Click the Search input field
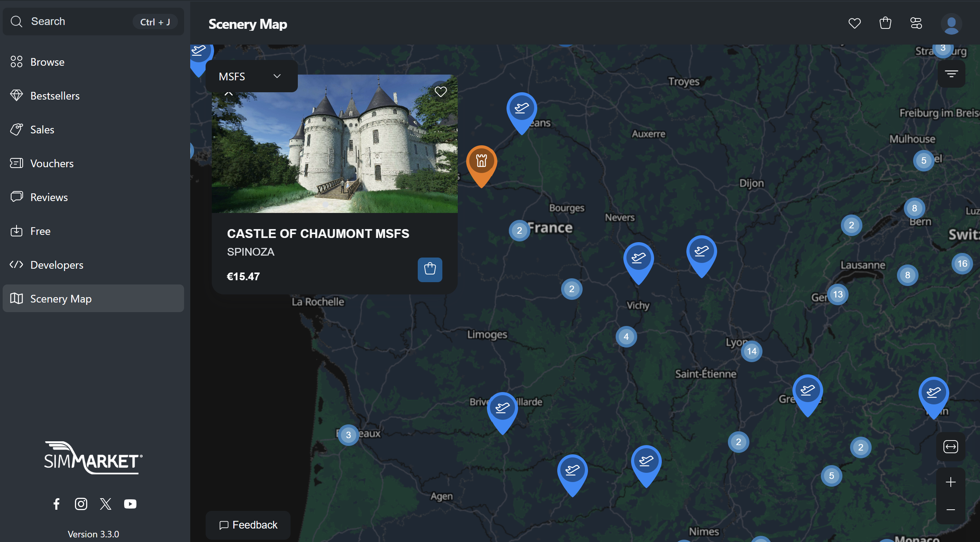The height and width of the screenshot is (542, 980). click(77, 22)
